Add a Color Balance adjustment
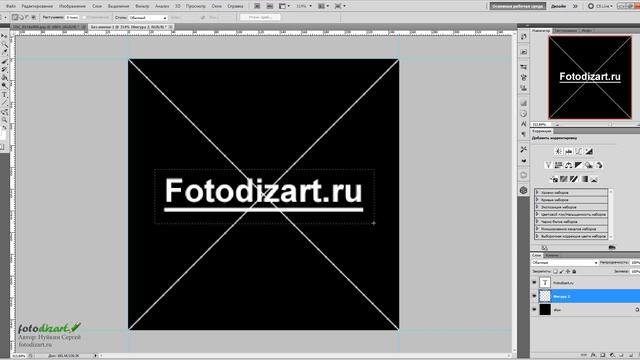The width and height of the screenshot is (640, 360). coord(569,165)
